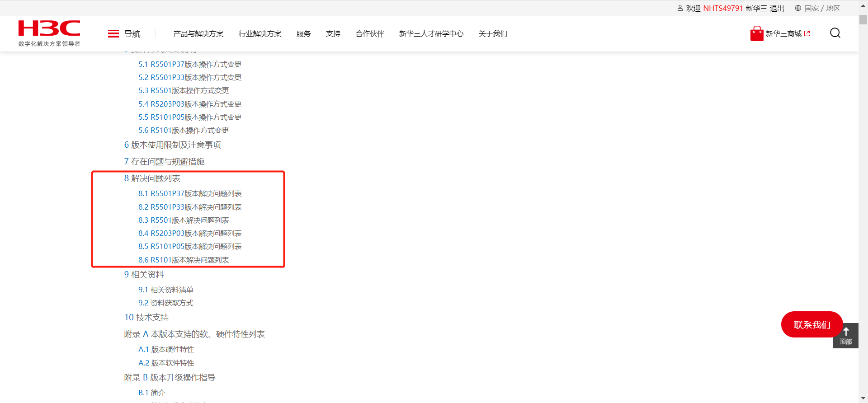Go to 5.5 R5101P05版本操作方式变更
Viewport: 868px width, 403px height.
(x=190, y=117)
